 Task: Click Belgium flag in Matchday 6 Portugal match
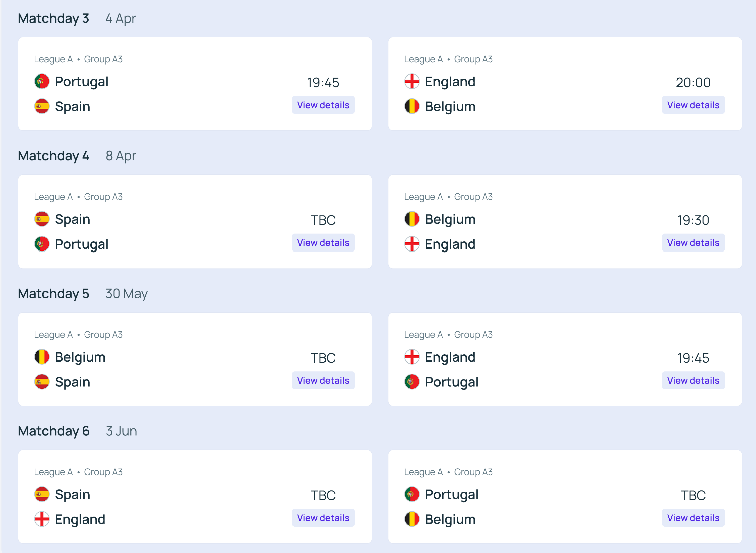[x=412, y=519]
